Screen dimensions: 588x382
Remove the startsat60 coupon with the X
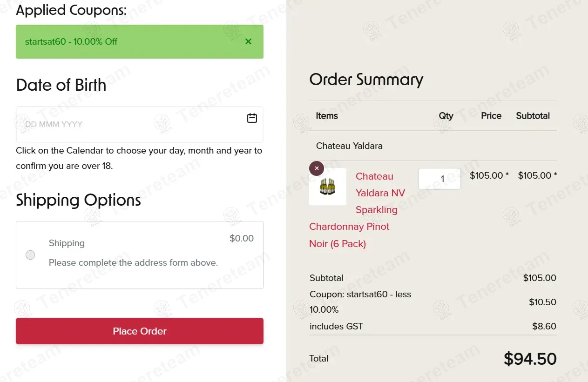[x=248, y=41]
